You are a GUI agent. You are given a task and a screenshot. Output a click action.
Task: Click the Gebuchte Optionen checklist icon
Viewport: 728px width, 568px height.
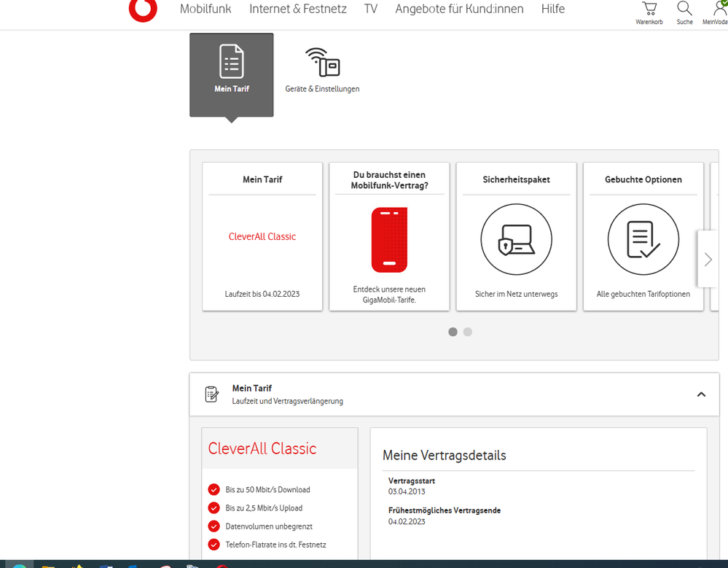click(643, 240)
